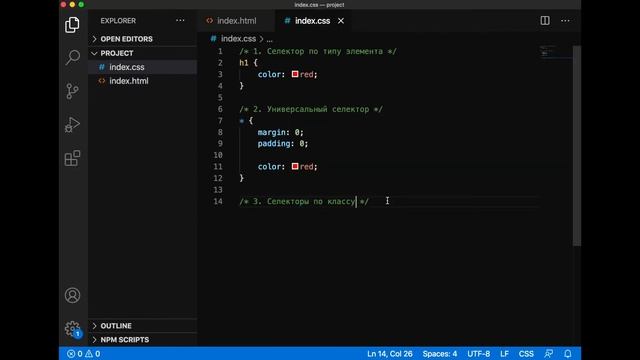Click the EXPLORER panel title
Image resolution: width=640 pixels, height=360 pixels.
click(x=118, y=21)
